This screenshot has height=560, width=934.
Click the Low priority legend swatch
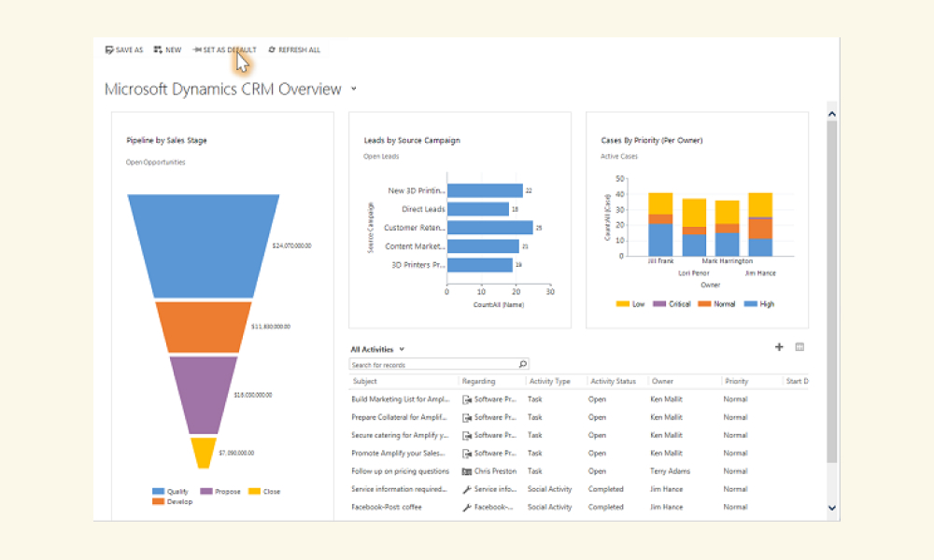point(622,303)
